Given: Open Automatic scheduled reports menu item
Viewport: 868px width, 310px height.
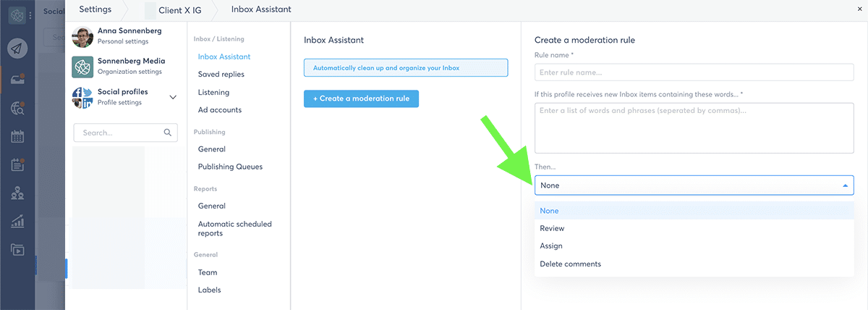Looking at the screenshot, I should (235, 229).
